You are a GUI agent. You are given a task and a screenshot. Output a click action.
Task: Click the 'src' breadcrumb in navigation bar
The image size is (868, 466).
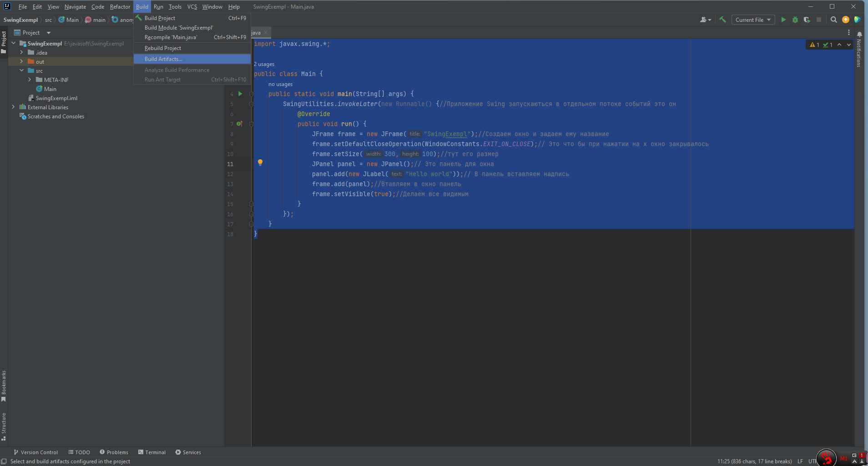(x=48, y=20)
